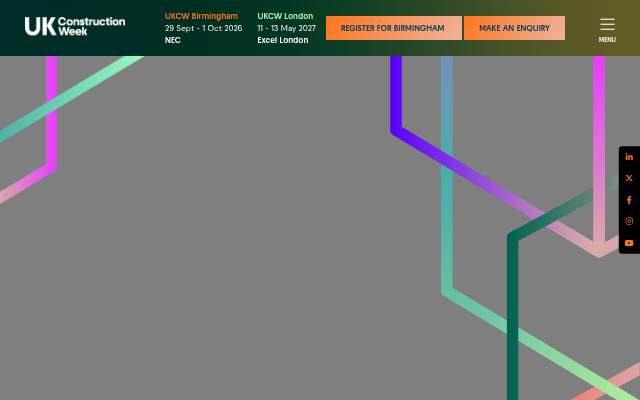The height and width of the screenshot is (400, 640).
Task: Open the YouTube social icon
Action: [629, 243]
